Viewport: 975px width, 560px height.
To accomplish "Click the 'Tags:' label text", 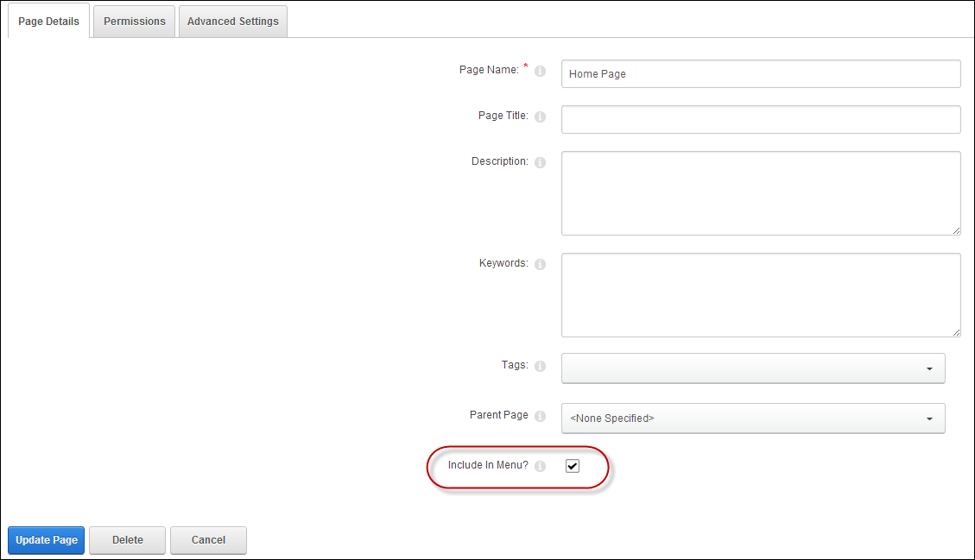I will 515,365.
